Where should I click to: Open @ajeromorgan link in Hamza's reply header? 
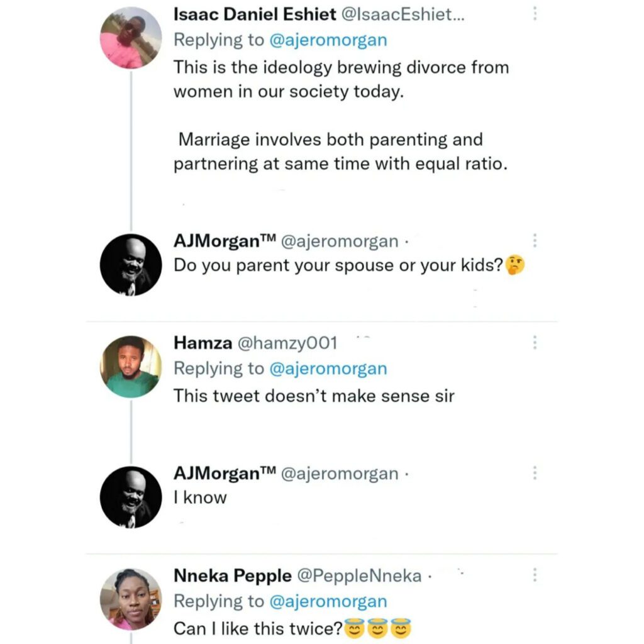tap(328, 369)
